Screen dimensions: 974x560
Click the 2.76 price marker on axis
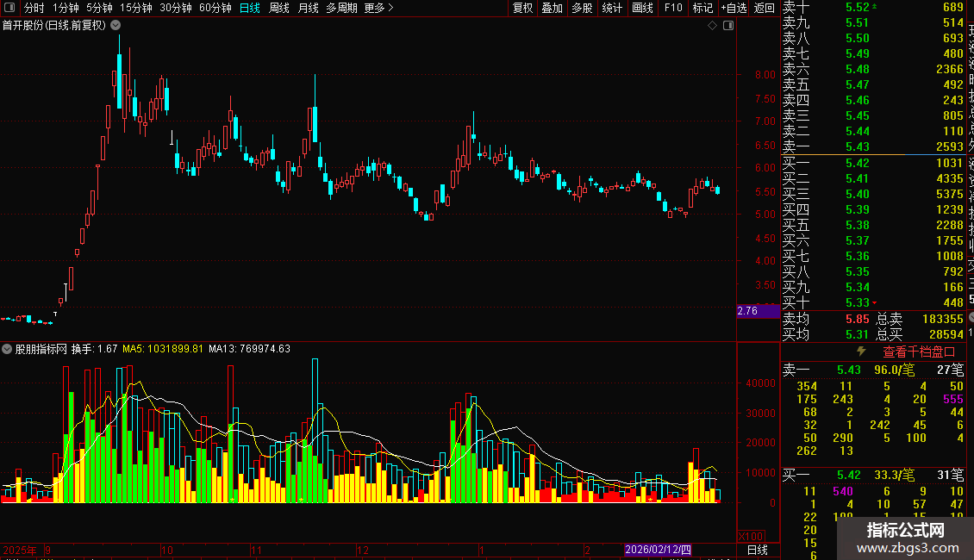tap(758, 311)
